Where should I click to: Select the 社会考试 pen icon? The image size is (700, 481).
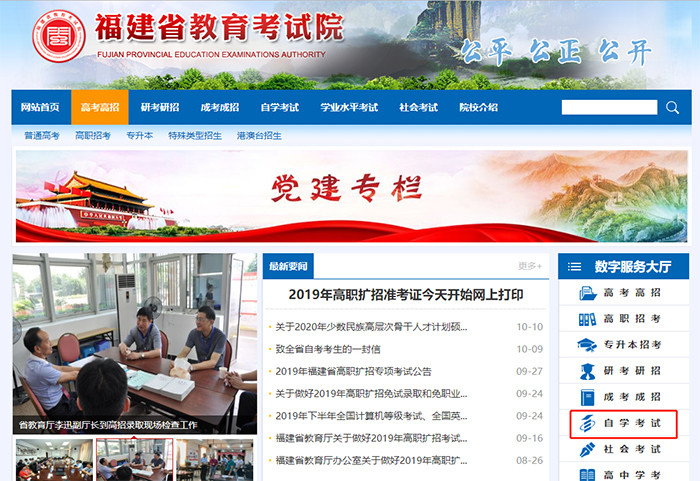coord(587,450)
